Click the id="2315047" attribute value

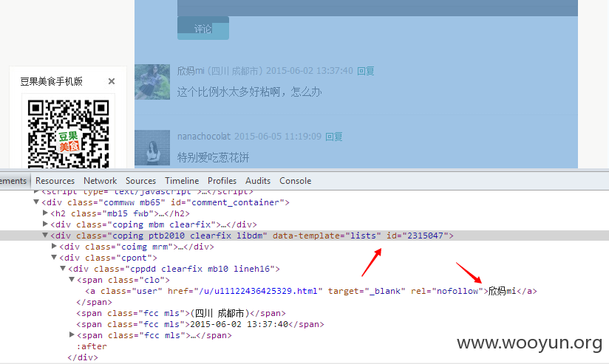pos(424,236)
